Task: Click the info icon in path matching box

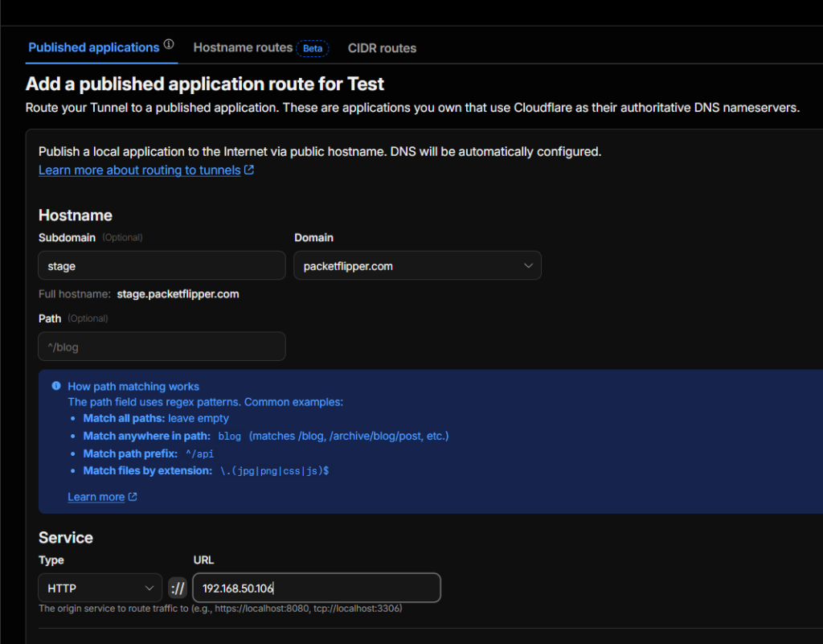Action: pos(56,386)
